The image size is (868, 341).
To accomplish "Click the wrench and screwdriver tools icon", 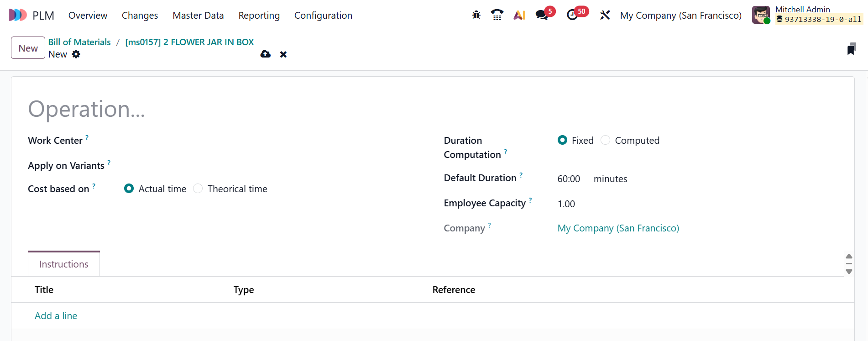I will pos(605,15).
